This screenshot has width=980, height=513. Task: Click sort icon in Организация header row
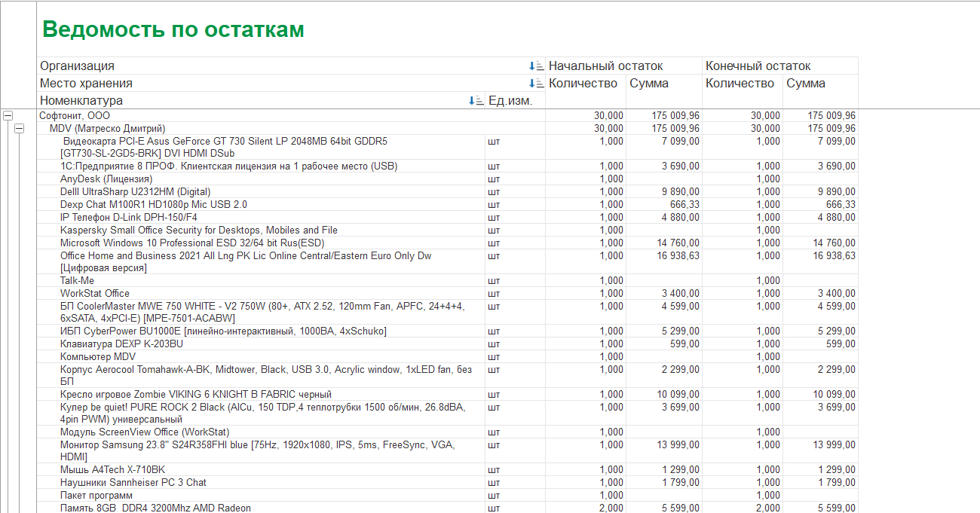[x=536, y=66]
